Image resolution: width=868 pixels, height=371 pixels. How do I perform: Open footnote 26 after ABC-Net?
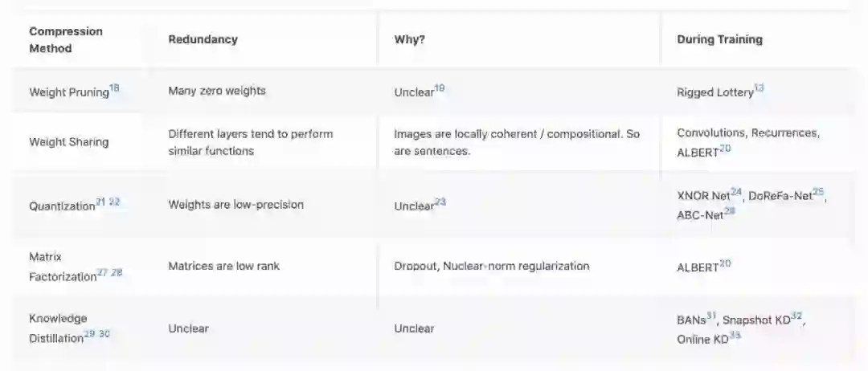[x=729, y=211]
